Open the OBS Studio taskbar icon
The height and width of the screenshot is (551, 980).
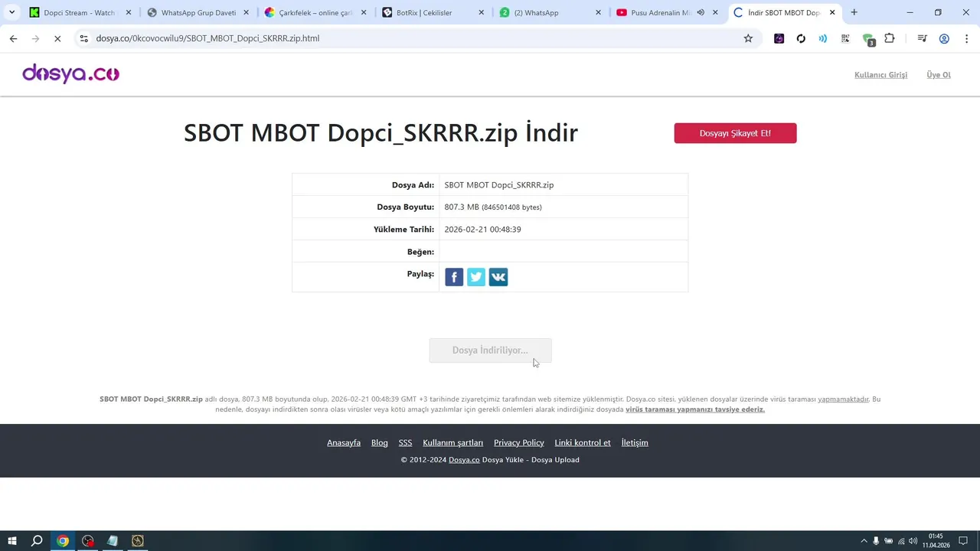88,541
